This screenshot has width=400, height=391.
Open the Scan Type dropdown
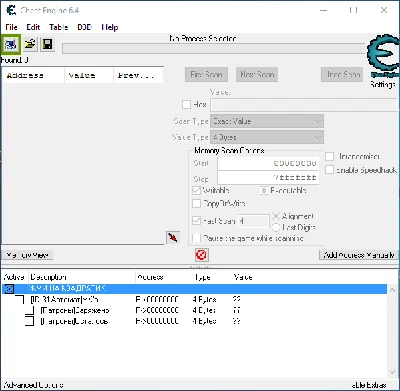tap(267, 121)
